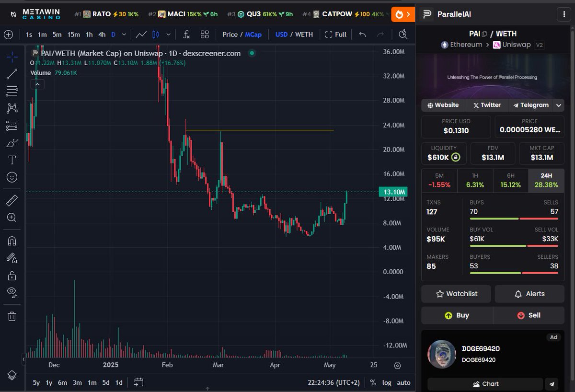Image resolution: width=575 pixels, height=392 pixels.
Task: Lock all drawing tools
Action: (12, 276)
